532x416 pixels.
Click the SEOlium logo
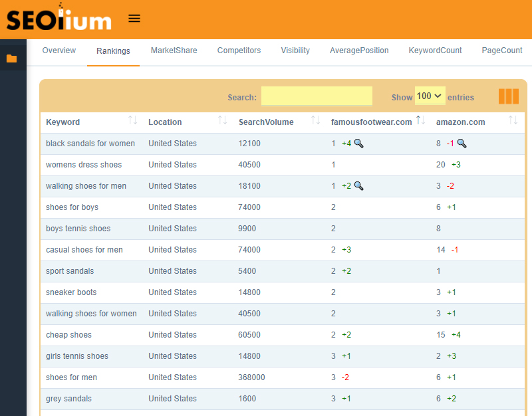click(59, 18)
